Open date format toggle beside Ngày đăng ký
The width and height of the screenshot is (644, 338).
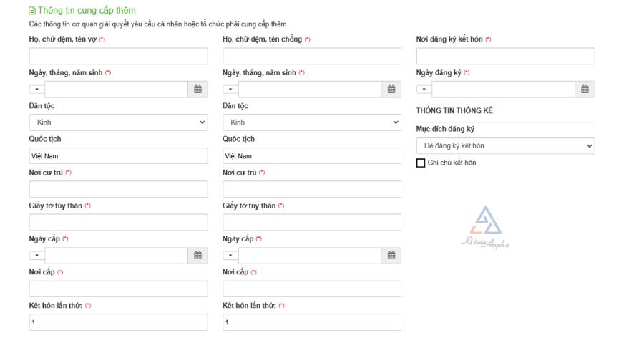[x=424, y=90]
